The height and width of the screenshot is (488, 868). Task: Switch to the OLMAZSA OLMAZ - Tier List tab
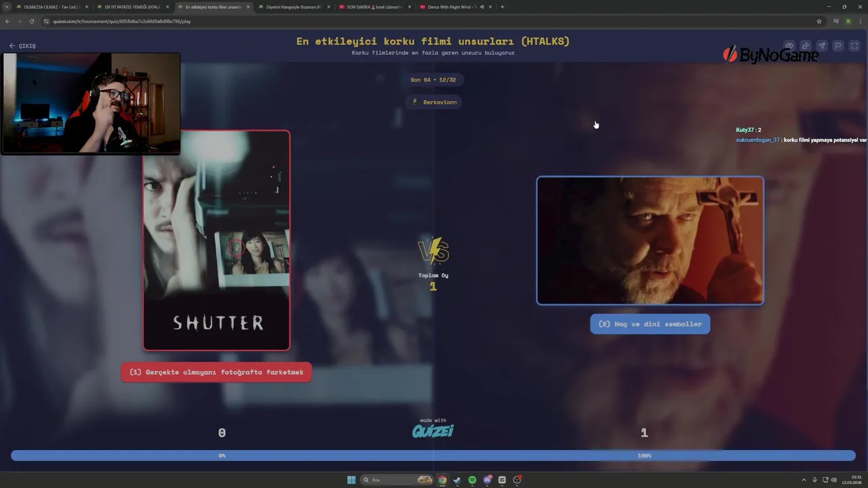coord(53,7)
